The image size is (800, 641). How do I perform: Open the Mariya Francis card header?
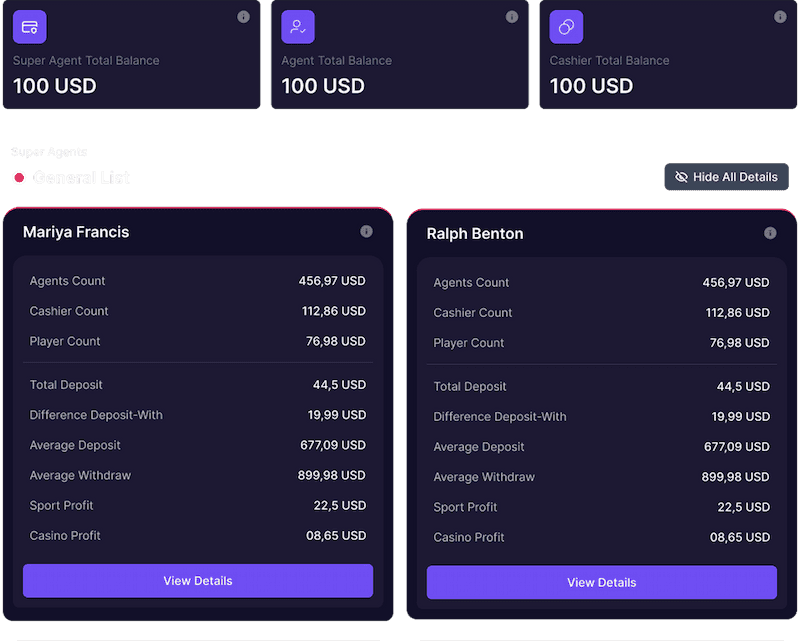[x=76, y=232]
